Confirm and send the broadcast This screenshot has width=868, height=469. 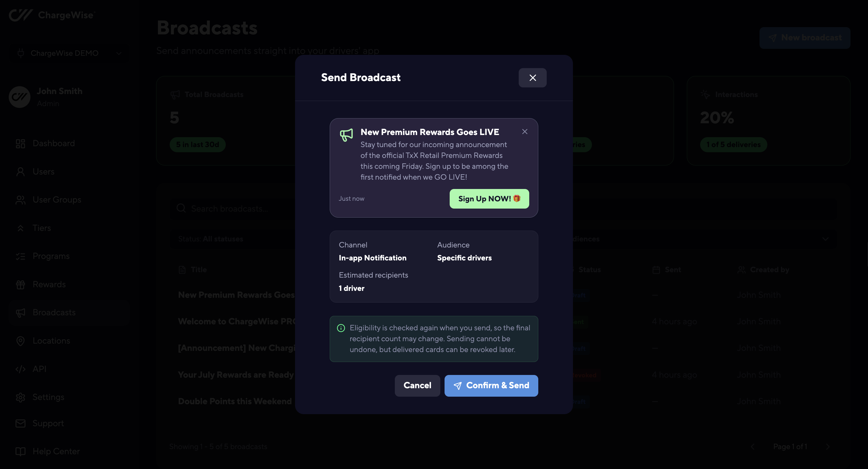(491, 386)
